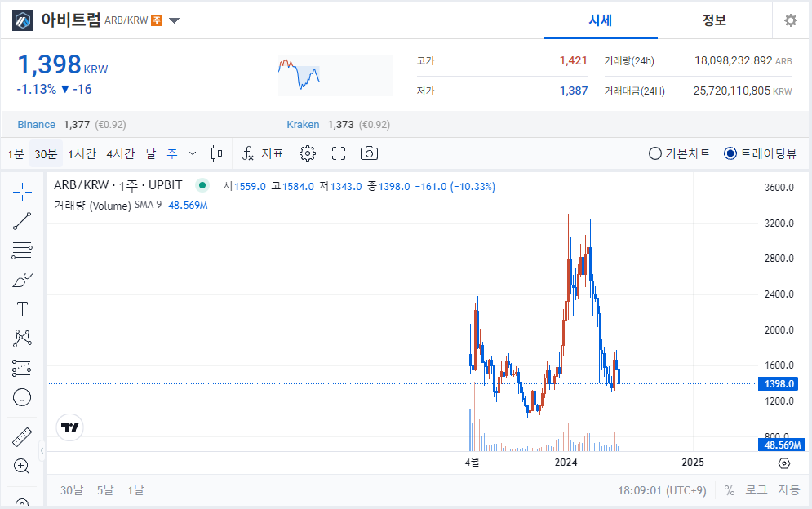Enter fullscreen chart mode

pos(339,153)
